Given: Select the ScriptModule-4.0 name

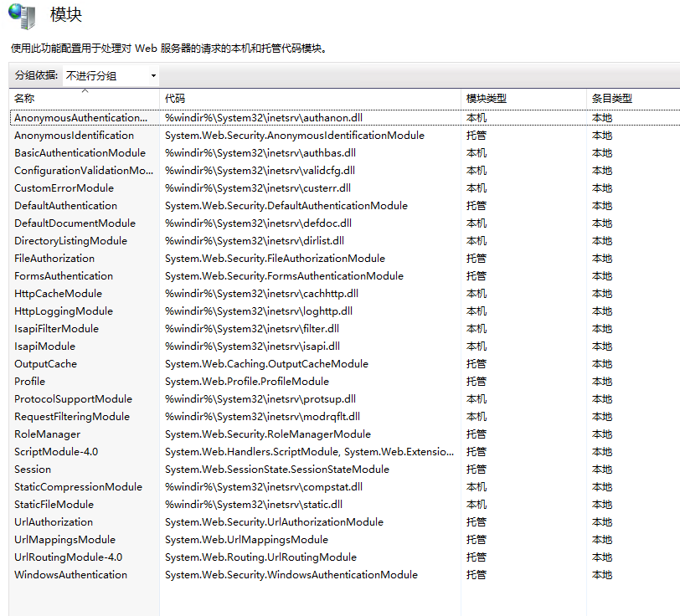Looking at the screenshot, I should (56, 452).
